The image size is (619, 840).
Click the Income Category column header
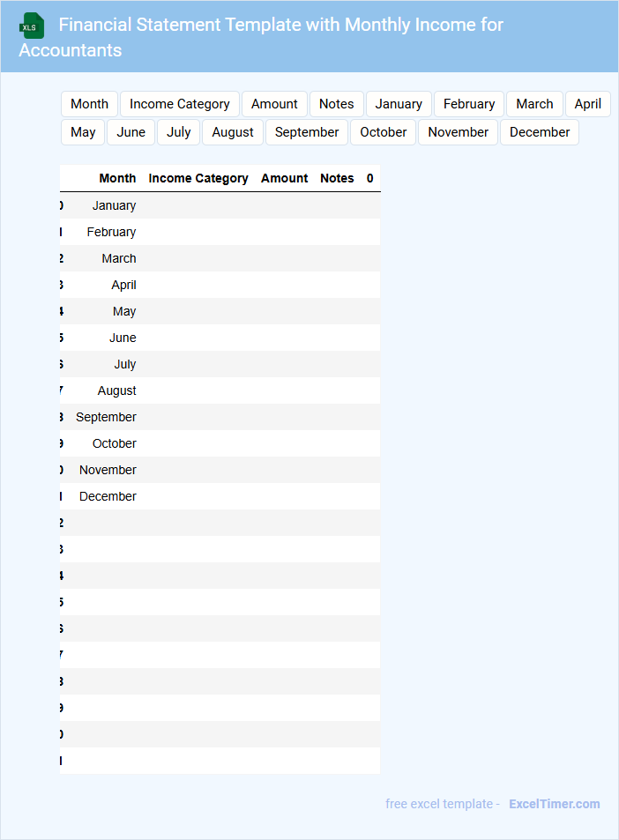(x=198, y=178)
